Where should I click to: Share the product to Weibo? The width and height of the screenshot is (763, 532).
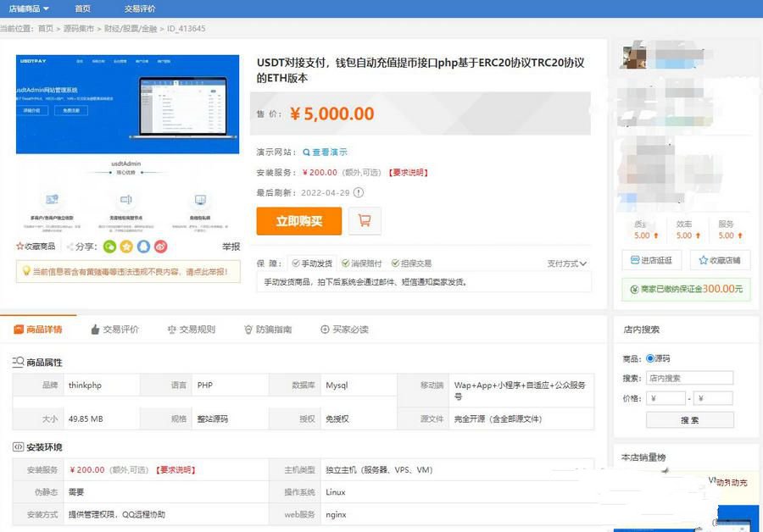[159, 246]
